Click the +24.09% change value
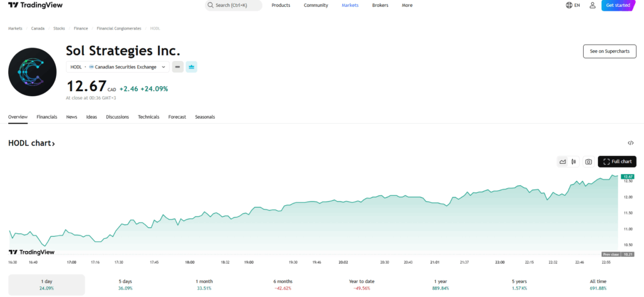This screenshot has height=297, width=644. (x=154, y=88)
